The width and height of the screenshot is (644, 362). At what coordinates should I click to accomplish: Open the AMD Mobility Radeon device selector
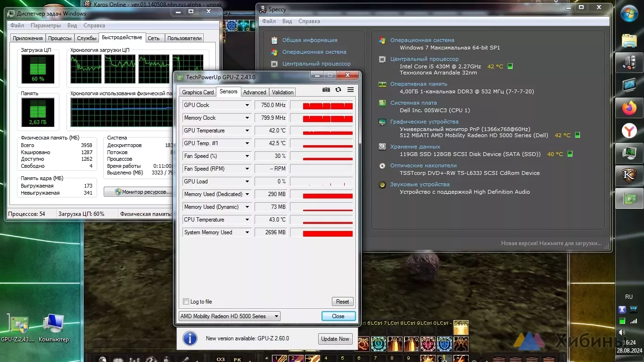coord(230,316)
